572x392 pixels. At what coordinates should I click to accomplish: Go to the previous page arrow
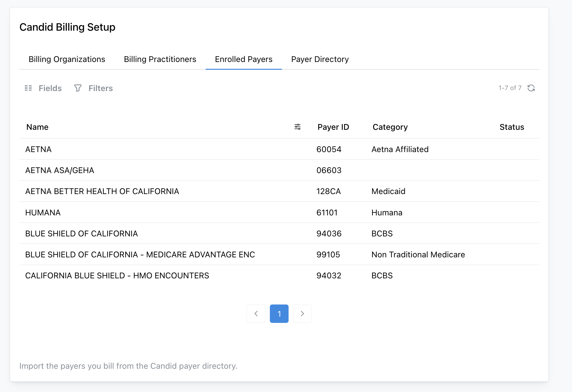[256, 314]
